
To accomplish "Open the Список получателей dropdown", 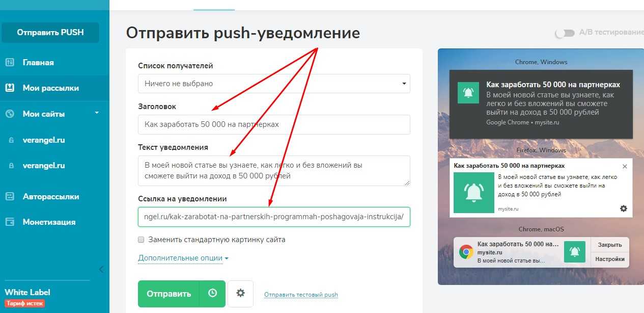I will 274,83.
